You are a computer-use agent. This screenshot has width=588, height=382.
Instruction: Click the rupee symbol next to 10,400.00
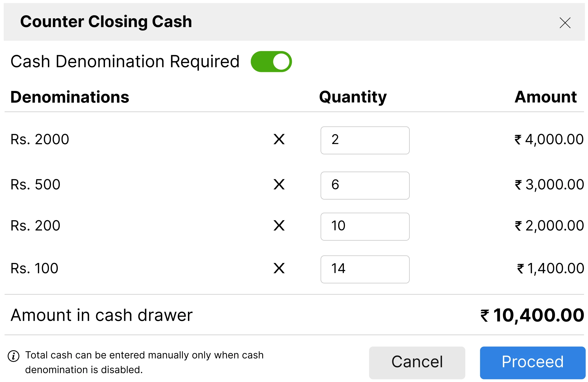[484, 316]
